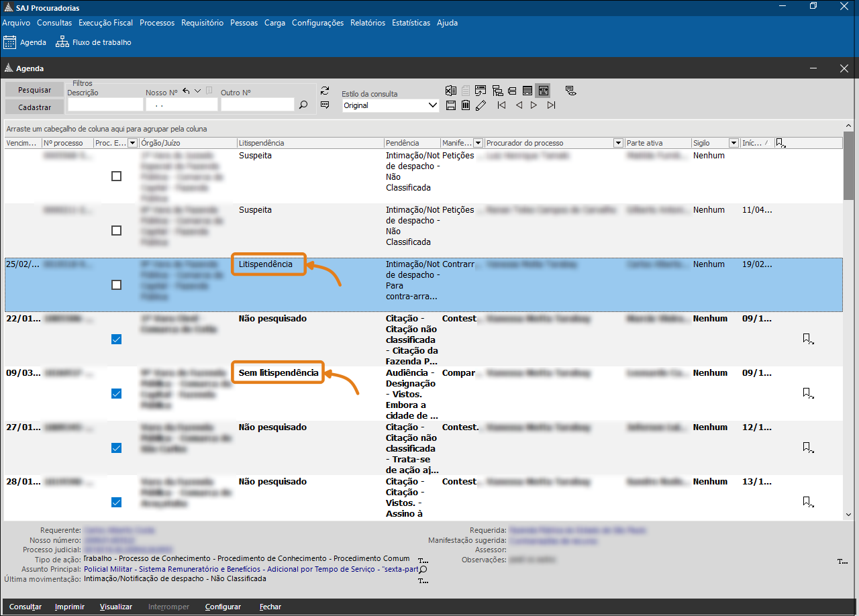Image resolution: width=859 pixels, height=616 pixels.
Task: Click the back arrow beside Nosso Nº
Action: point(186,91)
